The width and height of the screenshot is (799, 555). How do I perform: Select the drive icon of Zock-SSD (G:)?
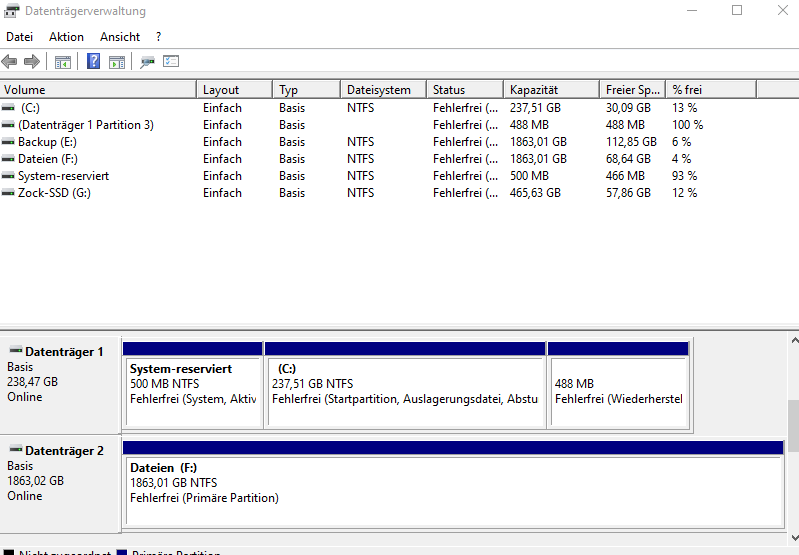(x=8, y=193)
